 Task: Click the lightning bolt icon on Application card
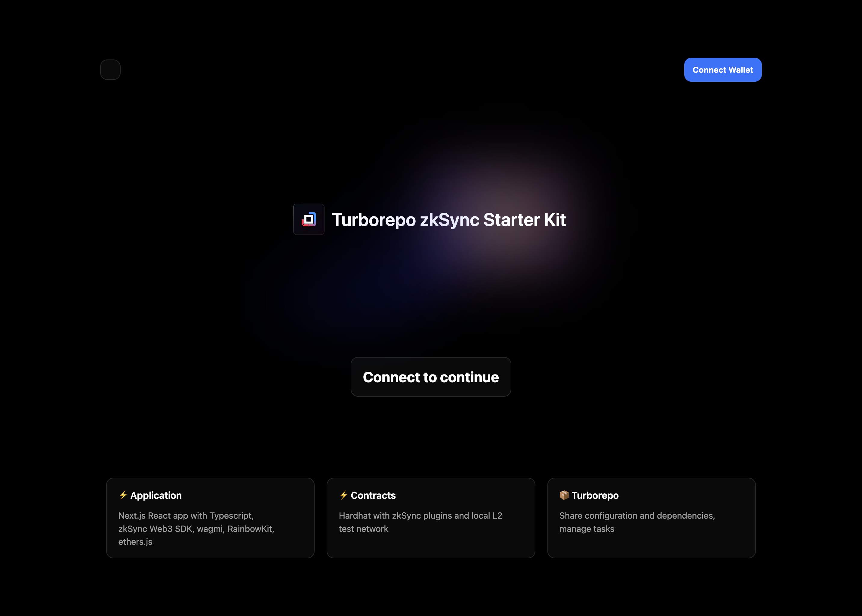123,495
